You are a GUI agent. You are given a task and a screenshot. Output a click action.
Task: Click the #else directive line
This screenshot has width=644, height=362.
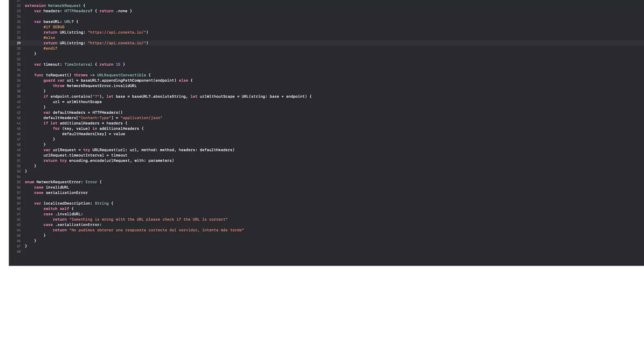point(49,38)
